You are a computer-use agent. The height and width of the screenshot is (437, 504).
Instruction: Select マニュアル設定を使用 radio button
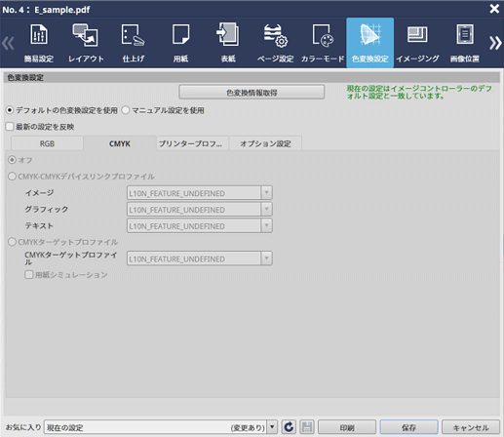[x=126, y=110]
